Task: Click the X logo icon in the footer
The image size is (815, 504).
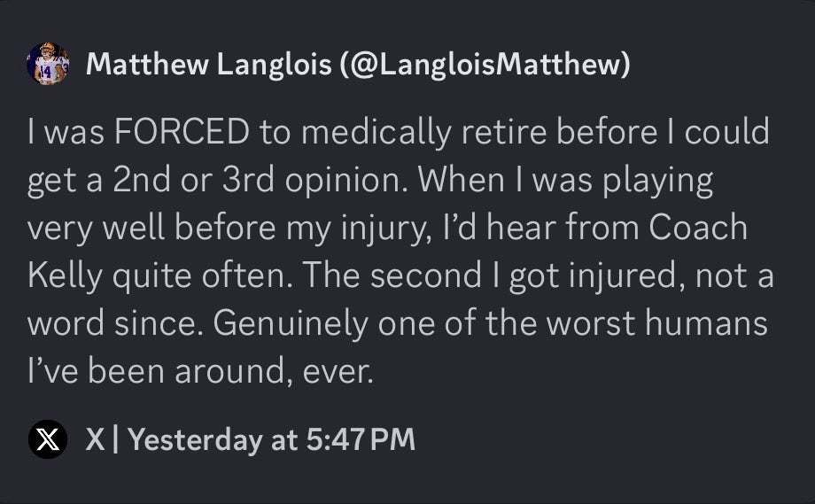Action: (x=49, y=439)
